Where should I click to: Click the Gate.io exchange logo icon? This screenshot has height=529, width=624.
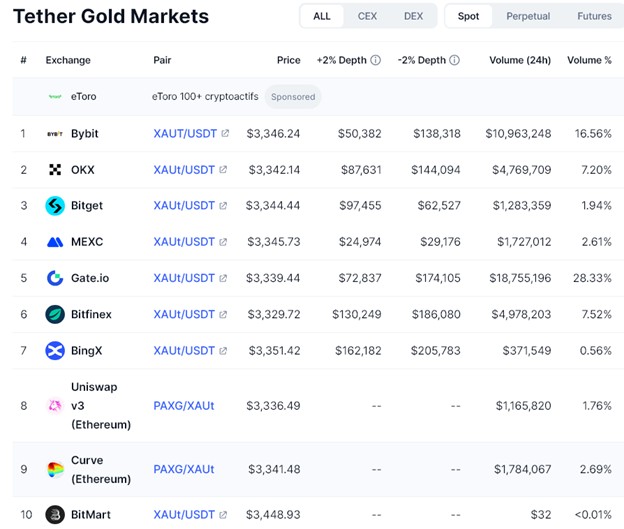click(x=56, y=278)
